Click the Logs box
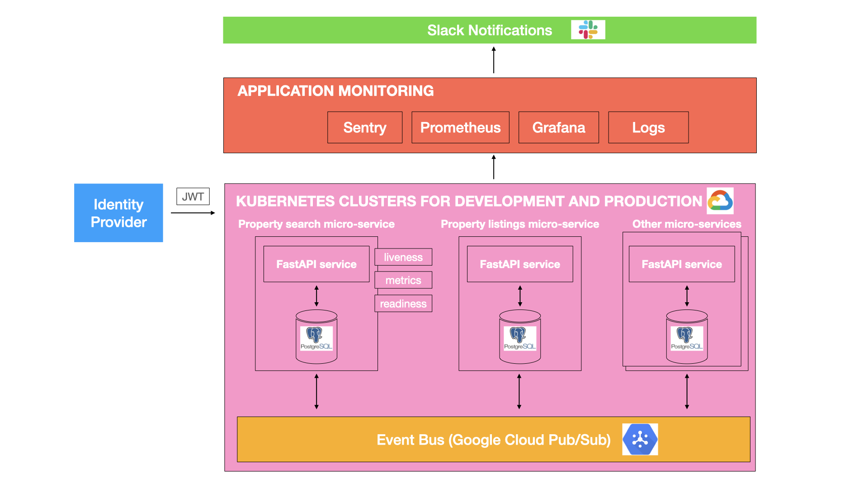Viewport: 868px width, 488px height. [648, 127]
